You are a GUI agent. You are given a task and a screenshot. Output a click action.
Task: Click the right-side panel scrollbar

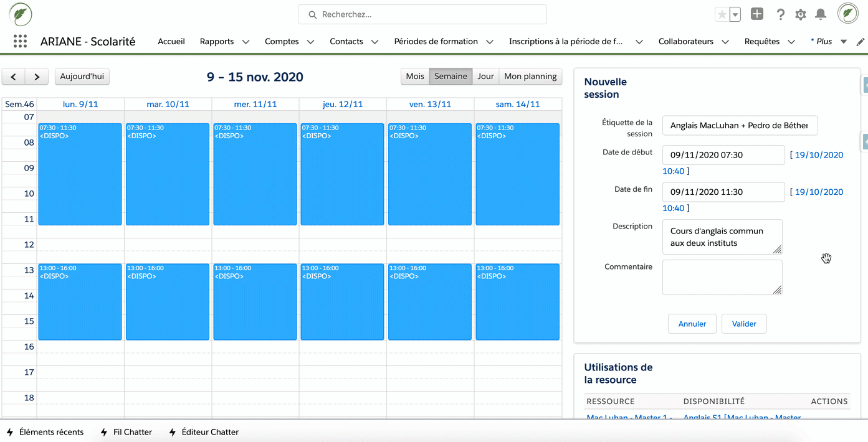(864, 141)
